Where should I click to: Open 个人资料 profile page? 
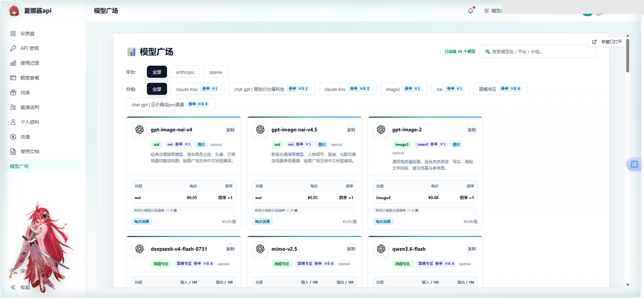pos(43,122)
